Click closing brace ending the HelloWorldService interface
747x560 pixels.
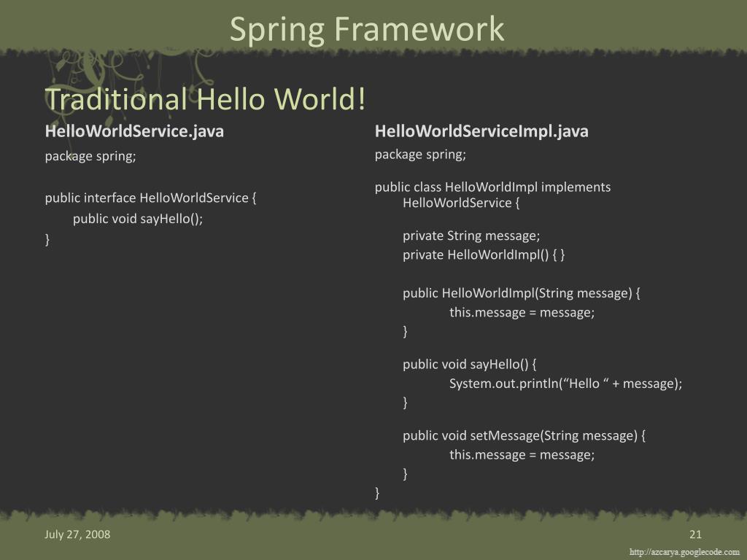click(x=47, y=239)
